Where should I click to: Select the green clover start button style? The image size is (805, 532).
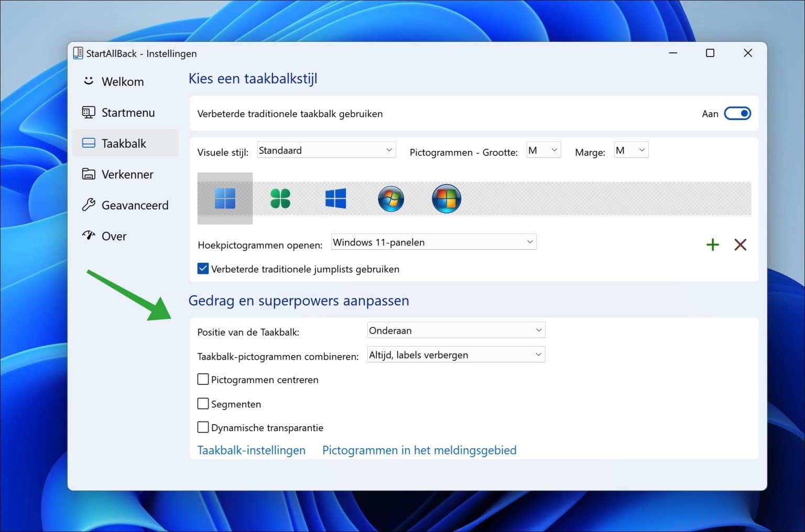(280, 199)
